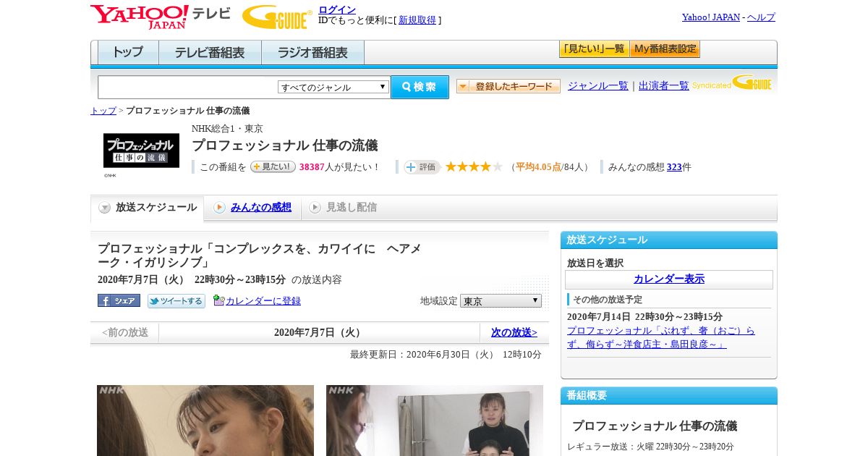Click the ログイン link
The image size is (868, 456).
pyautogui.click(x=337, y=9)
